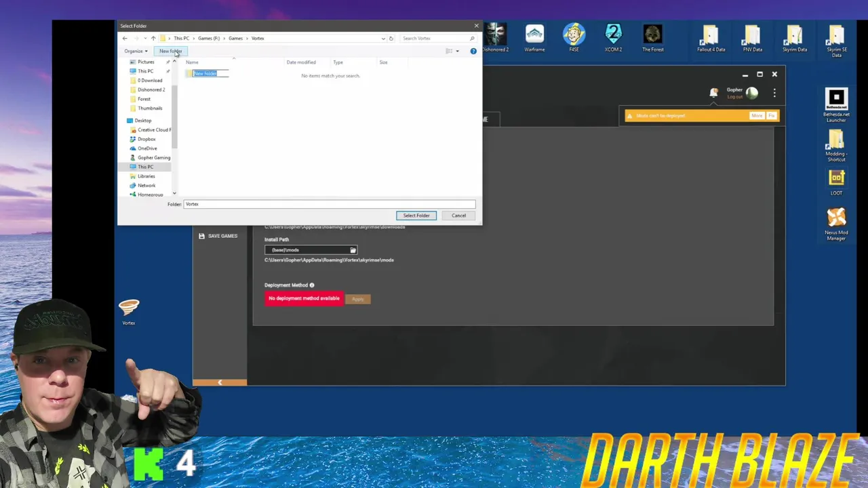The image size is (868, 488).
Task: Click the Fix button on the warning
Action: tap(771, 116)
